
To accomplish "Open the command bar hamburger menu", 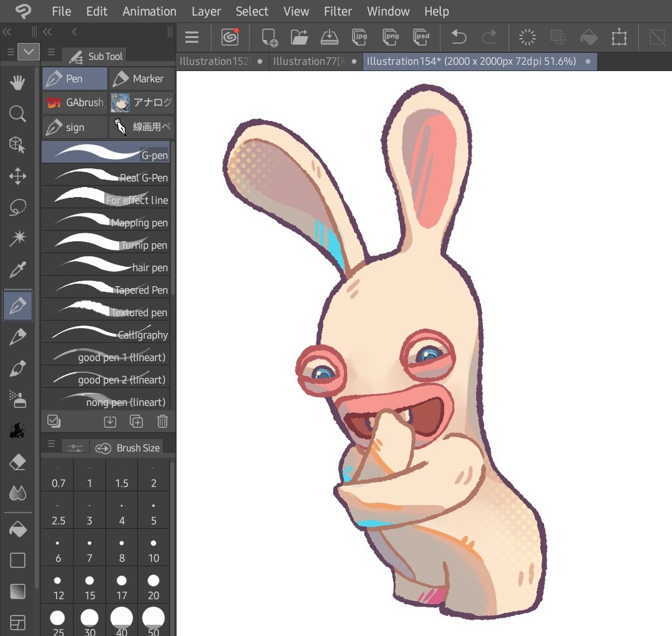I will click(192, 37).
